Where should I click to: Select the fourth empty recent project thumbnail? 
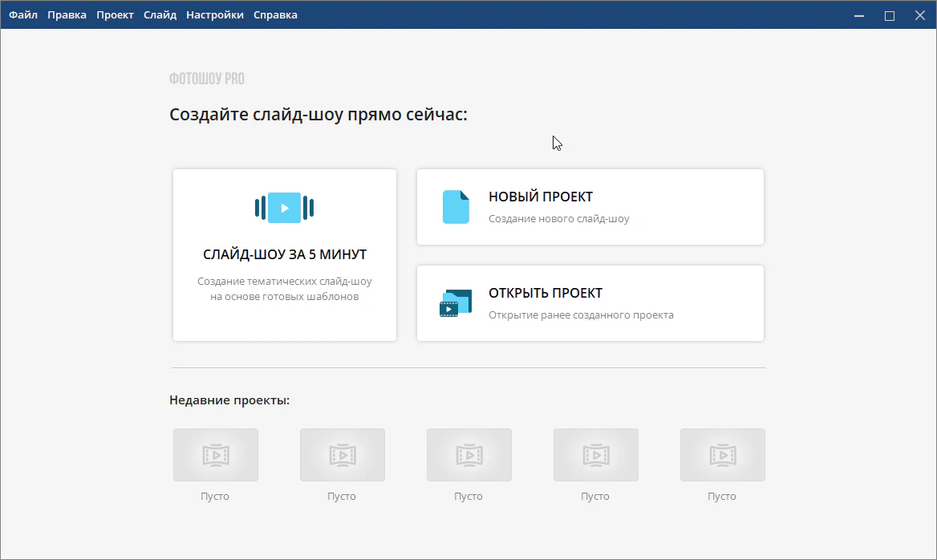[x=596, y=455]
